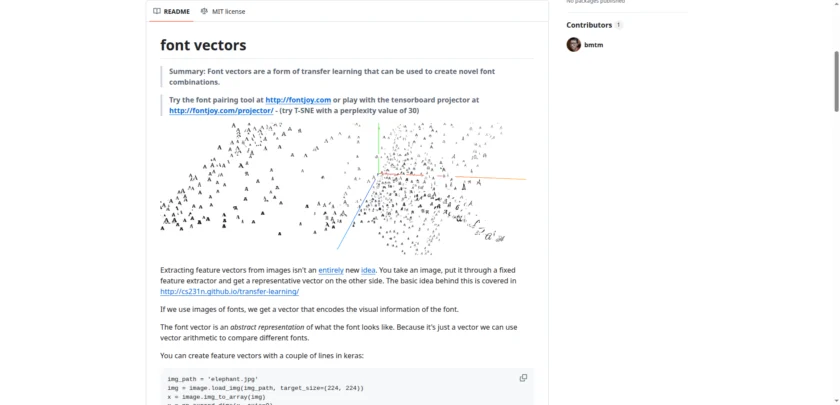
Task: Open the bmtm username profile link
Action: [x=594, y=45]
